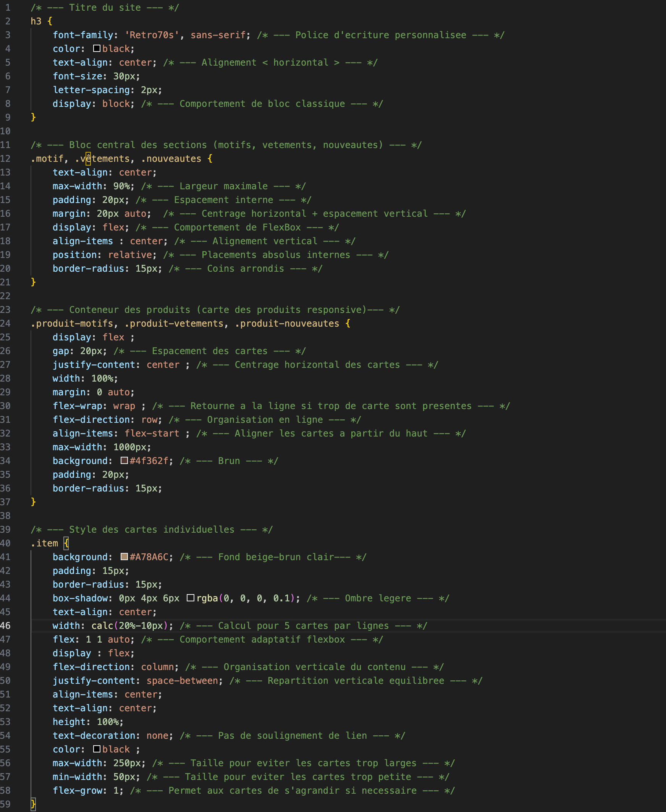Click the #4f362f brown color swatch
The height and width of the screenshot is (812, 666).
(x=123, y=461)
